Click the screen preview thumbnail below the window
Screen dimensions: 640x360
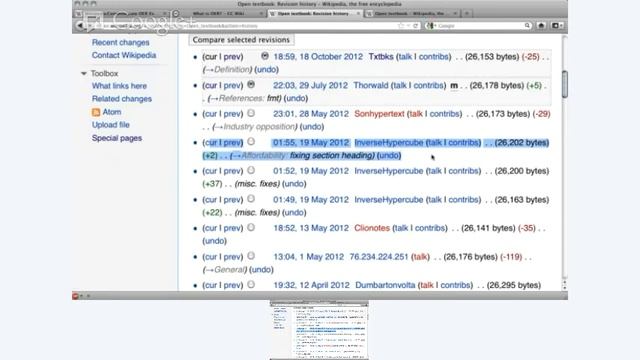pyautogui.click(x=319, y=330)
